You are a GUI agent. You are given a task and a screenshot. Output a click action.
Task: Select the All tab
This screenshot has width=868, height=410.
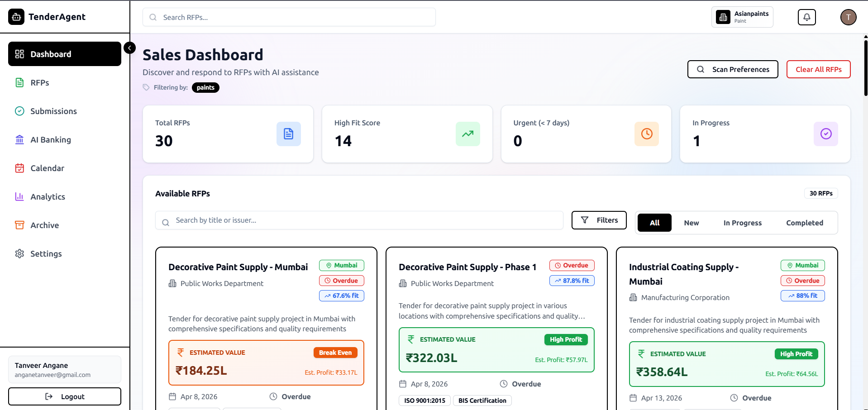654,223
